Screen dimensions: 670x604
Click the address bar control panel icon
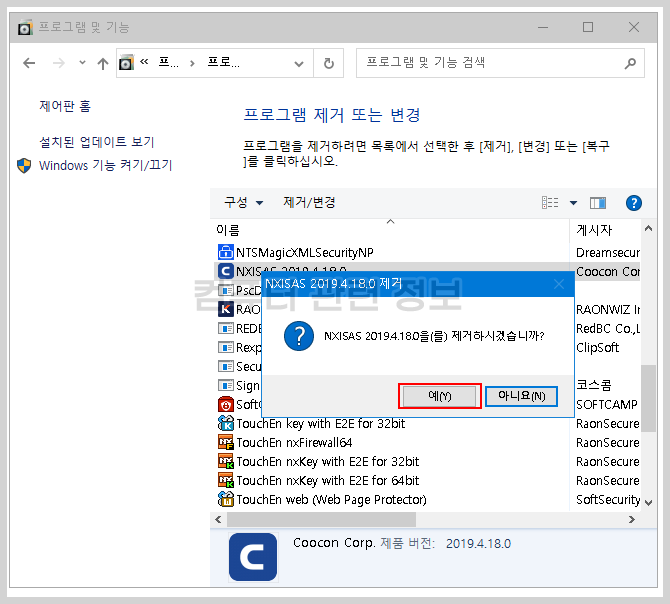point(126,63)
